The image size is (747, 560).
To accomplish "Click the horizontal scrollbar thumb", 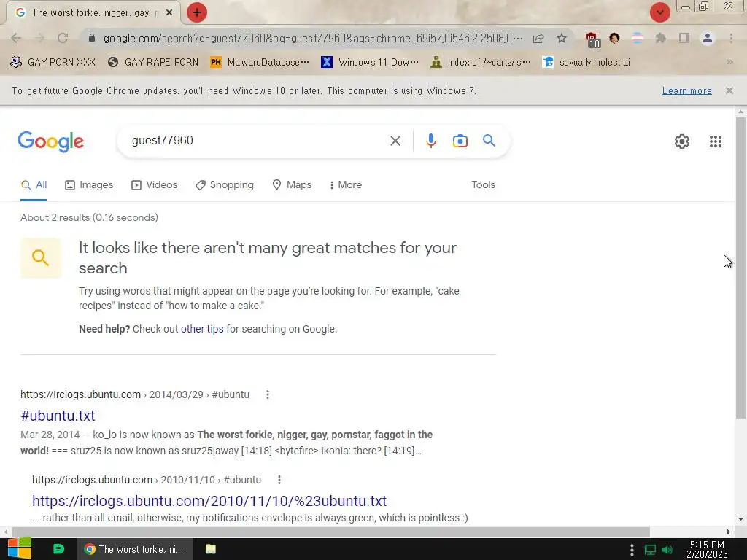I will pos(331,532).
